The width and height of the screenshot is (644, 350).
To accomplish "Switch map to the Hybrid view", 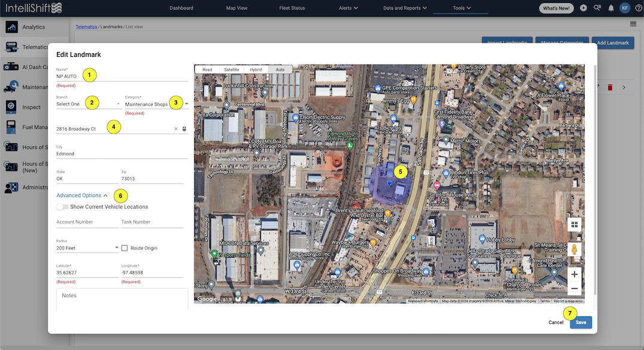I will tap(255, 70).
